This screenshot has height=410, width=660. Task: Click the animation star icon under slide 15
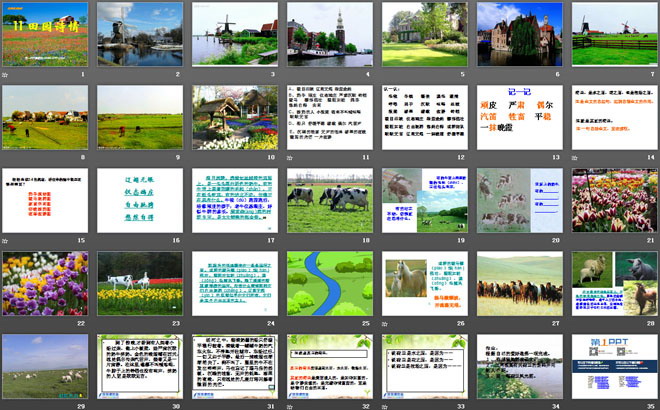point(6,241)
